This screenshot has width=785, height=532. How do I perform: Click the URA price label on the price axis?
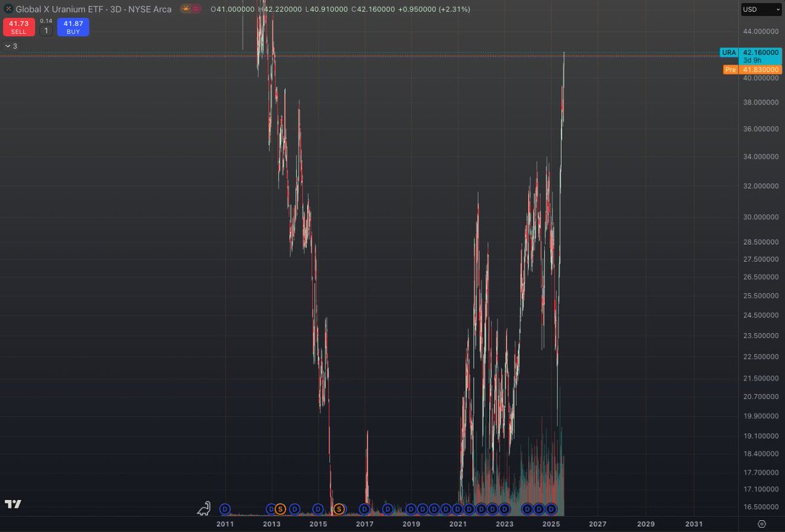click(x=728, y=52)
